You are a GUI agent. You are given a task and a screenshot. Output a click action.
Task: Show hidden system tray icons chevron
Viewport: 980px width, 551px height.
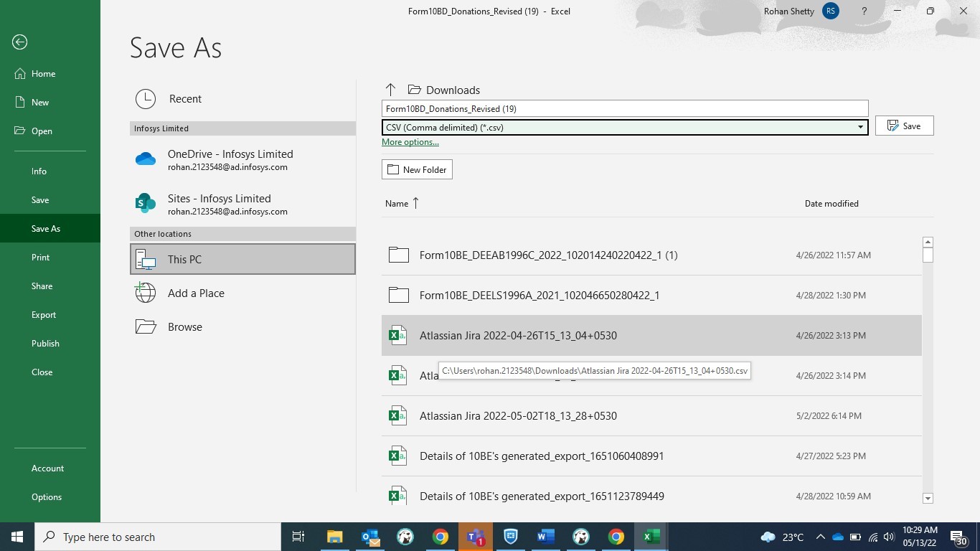(820, 537)
